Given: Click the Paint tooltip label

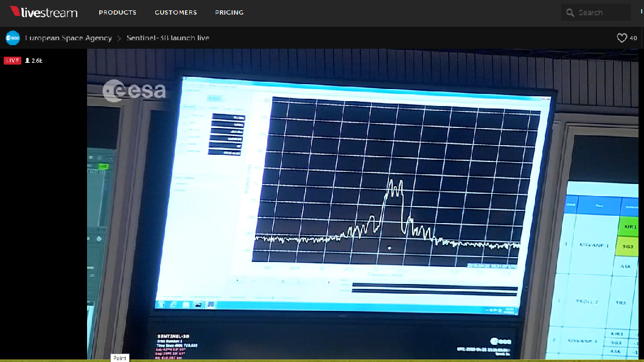Looking at the screenshot, I should pos(119,358).
